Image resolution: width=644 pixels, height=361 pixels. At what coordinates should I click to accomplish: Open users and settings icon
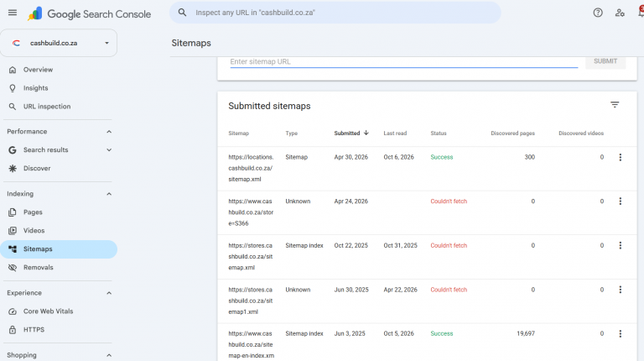(x=620, y=13)
